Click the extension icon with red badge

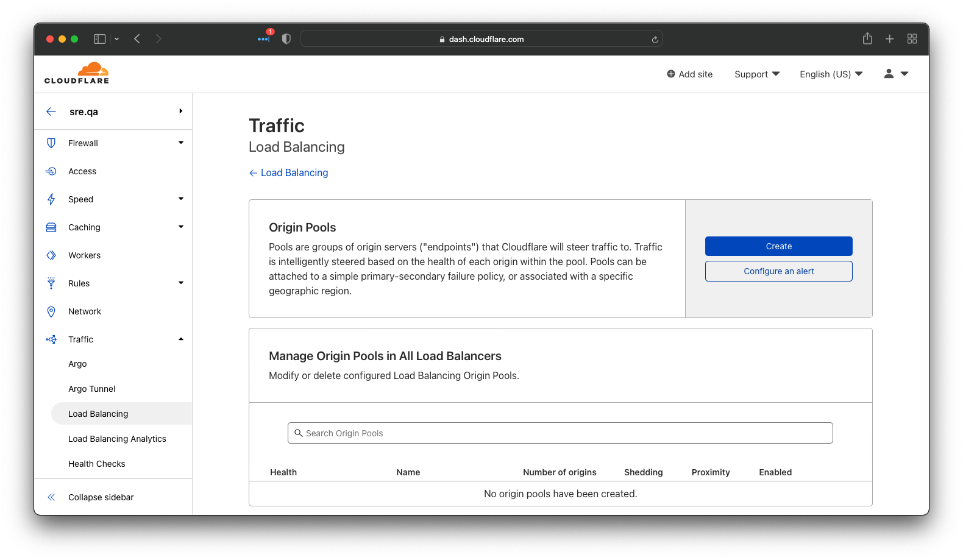coord(265,37)
